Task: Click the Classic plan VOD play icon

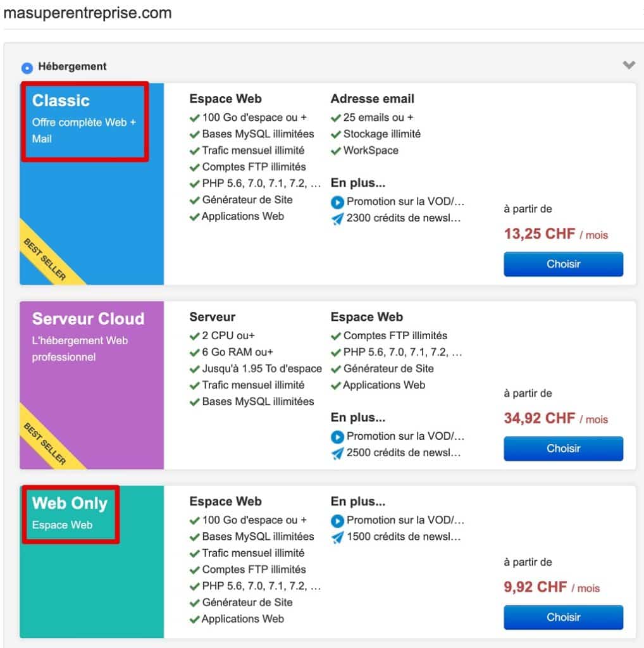Action: click(x=337, y=202)
